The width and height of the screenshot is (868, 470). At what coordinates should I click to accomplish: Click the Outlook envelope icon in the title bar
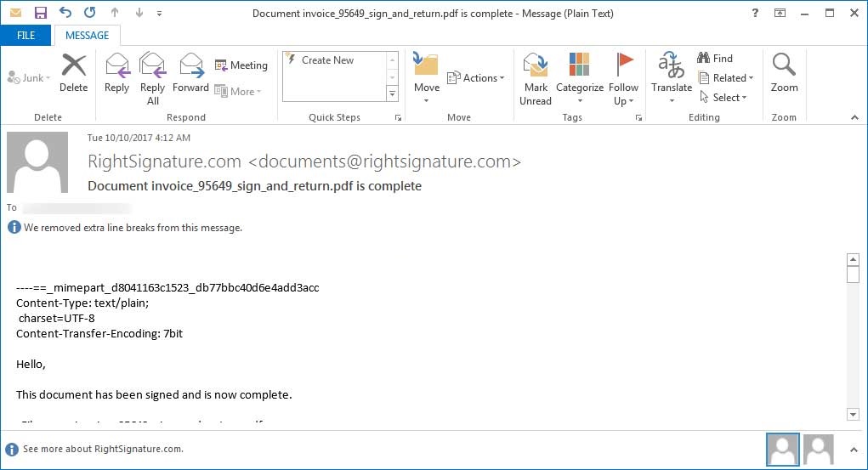(x=15, y=13)
